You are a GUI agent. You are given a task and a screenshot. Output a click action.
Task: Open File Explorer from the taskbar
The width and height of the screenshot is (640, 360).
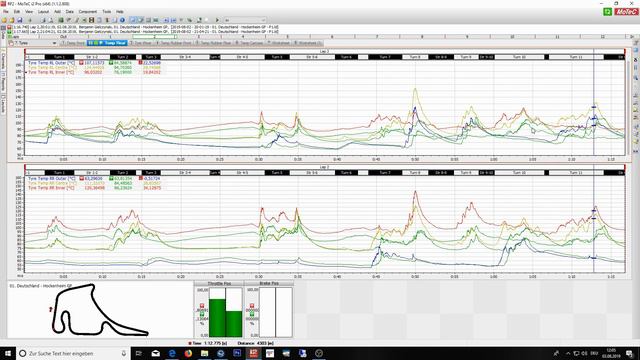[x=204, y=353]
